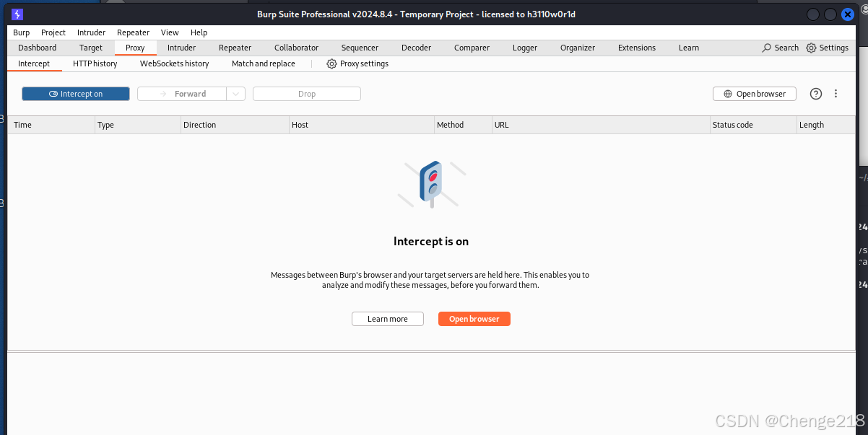Click the orange Open browser button
Image resolution: width=868 pixels, height=435 pixels.
[x=474, y=319]
